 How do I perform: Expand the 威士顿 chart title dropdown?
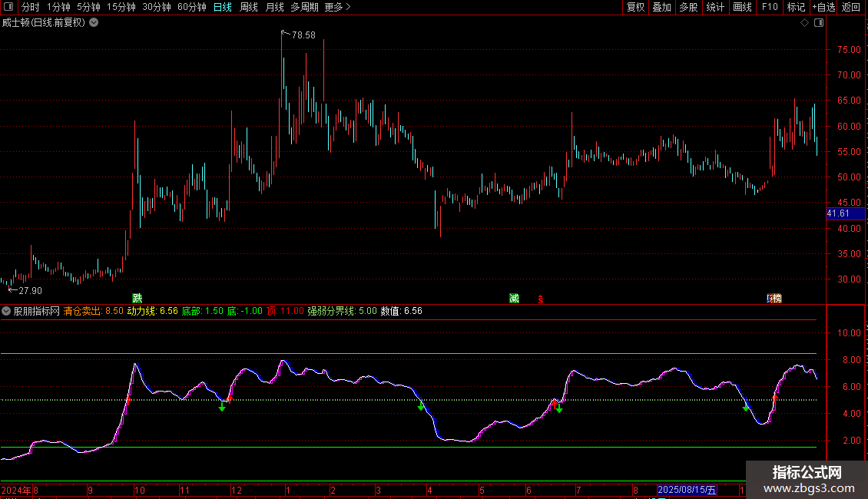[94, 22]
